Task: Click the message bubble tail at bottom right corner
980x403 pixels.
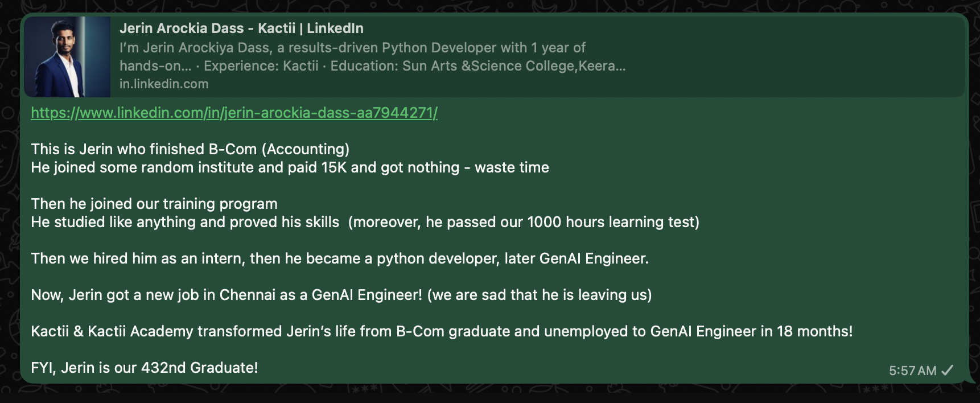Action: [971, 380]
